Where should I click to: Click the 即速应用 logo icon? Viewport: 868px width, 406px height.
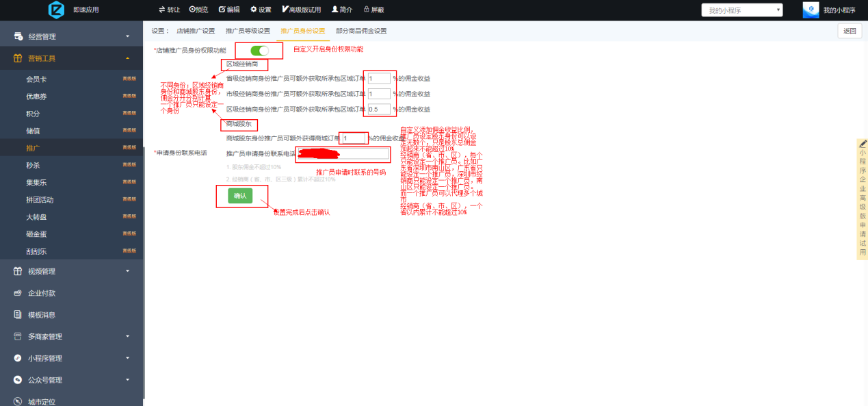tap(55, 10)
